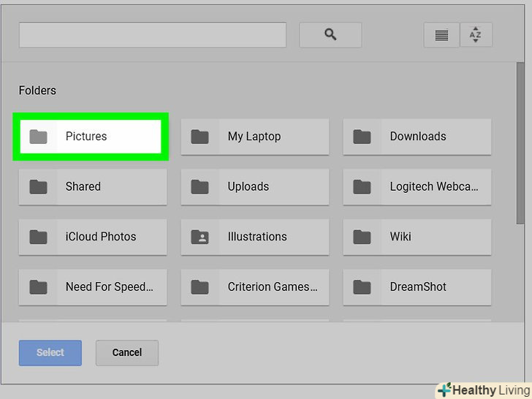Choose the Need For Speed folder

point(93,287)
